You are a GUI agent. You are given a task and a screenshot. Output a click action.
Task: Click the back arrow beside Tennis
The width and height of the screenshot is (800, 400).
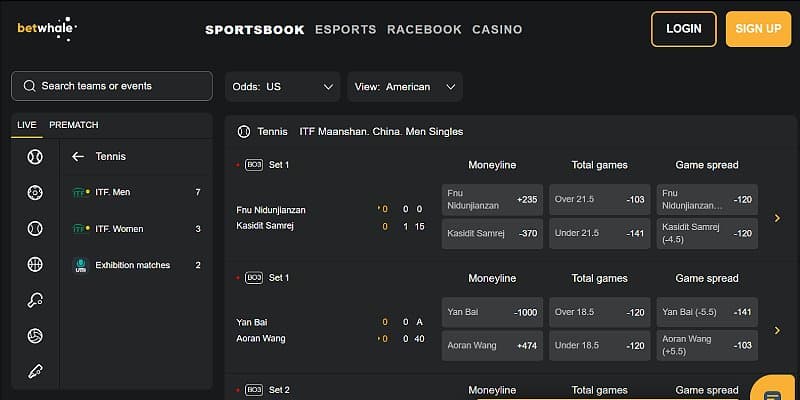click(78, 156)
